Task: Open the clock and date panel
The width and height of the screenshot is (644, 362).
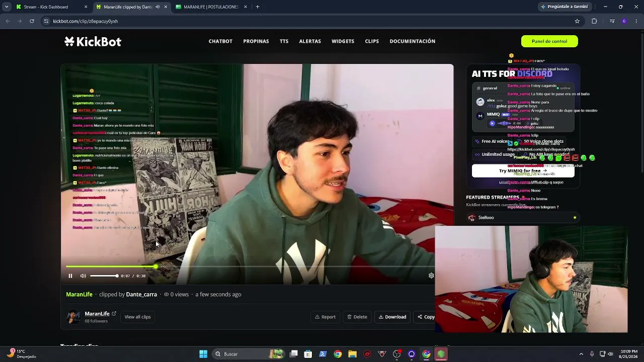Action: pyautogui.click(x=629, y=354)
